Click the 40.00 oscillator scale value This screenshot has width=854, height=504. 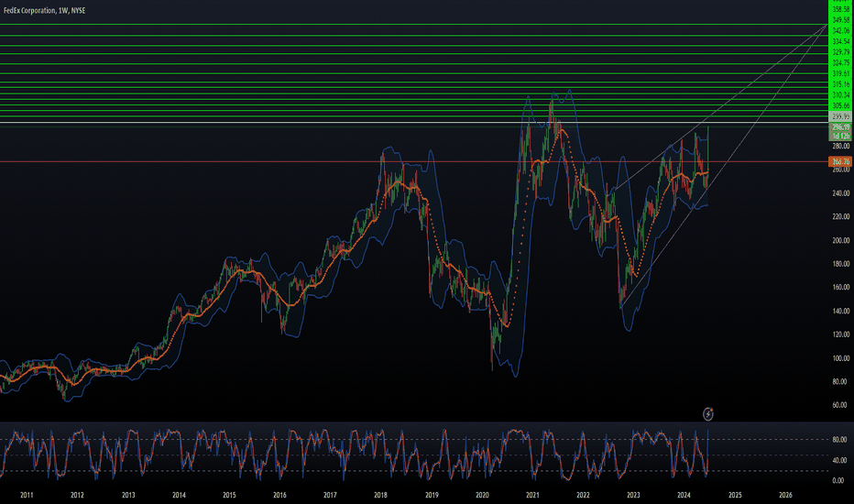click(840, 460)
